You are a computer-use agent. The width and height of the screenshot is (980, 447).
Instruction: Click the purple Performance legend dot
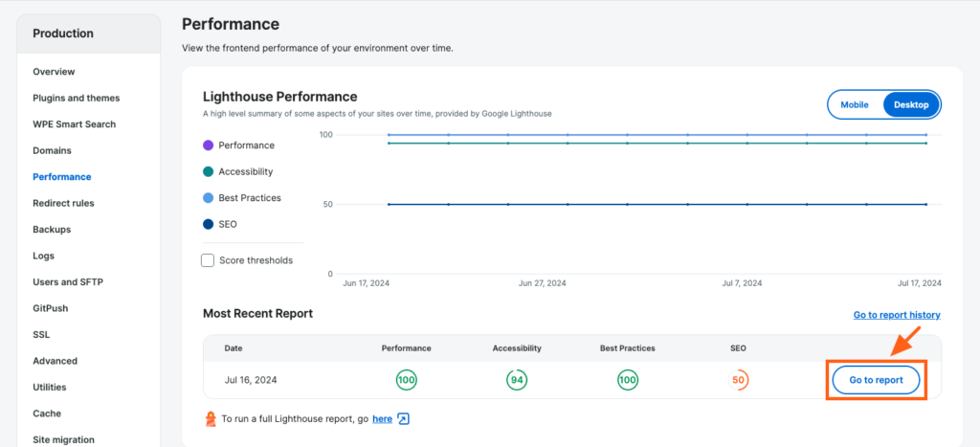(x=208, y=145)
